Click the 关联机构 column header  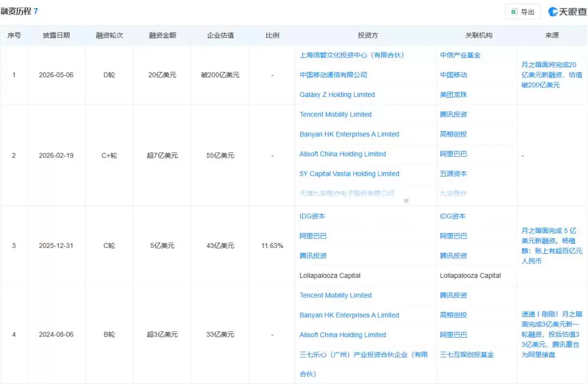tap(479, 35)
